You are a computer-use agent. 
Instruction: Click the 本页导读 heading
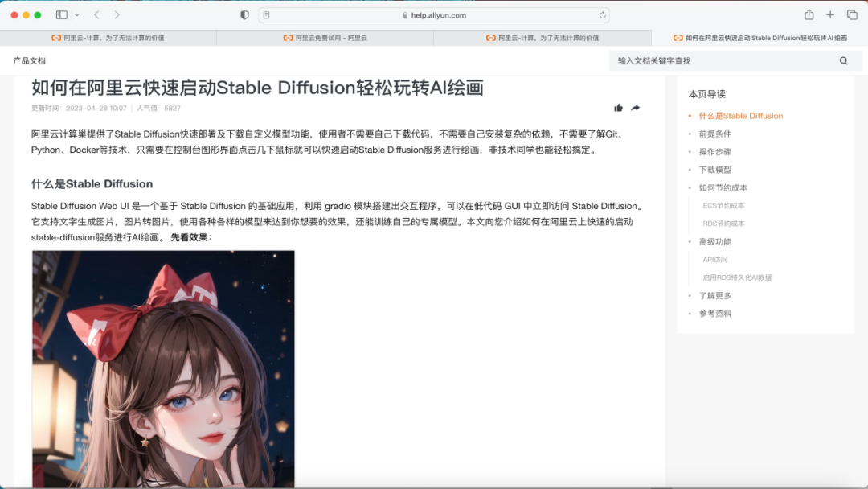pos(707,94)
